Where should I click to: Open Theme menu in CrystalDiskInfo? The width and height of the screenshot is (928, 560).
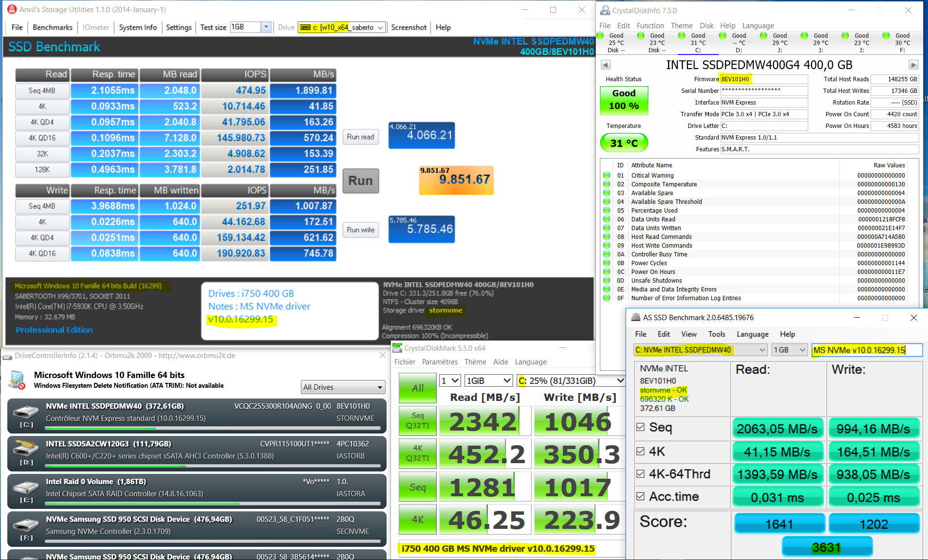tap(682, 26)
